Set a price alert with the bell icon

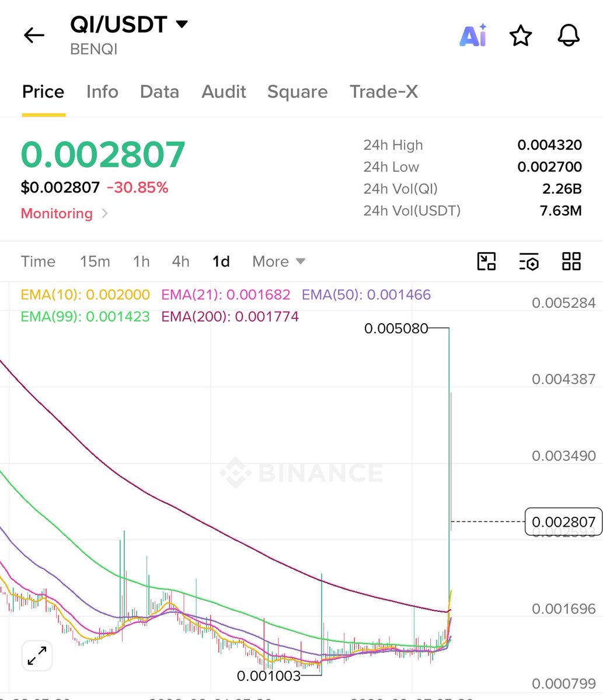pyautogui.click(x=569, y=36)
